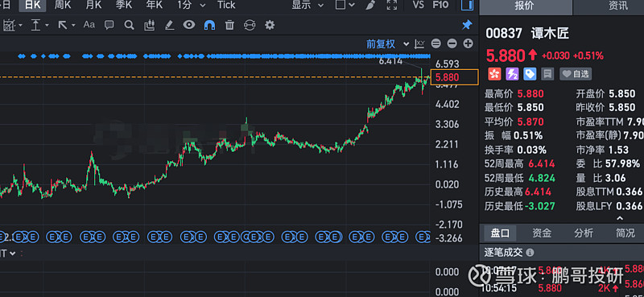Viewport: 644px width, 297px height.
Task: Switch to 季K quarterly chart
Action: click(124, 6)
